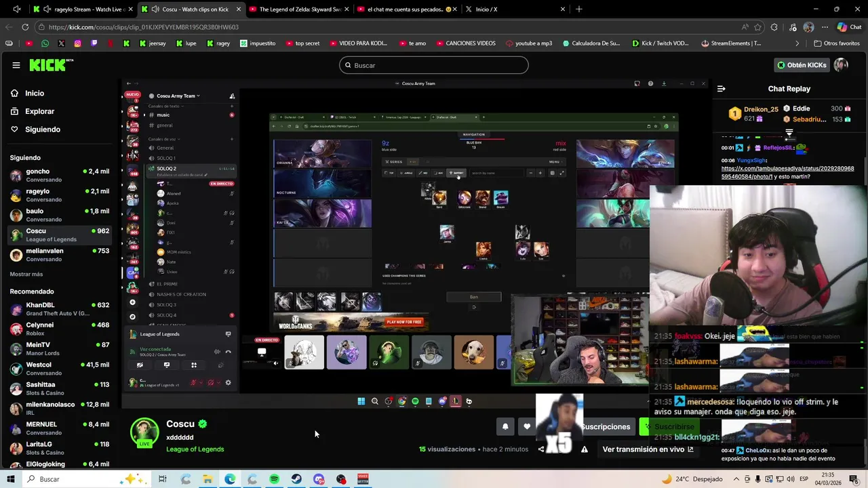Click the Suscripciones button

(x=607, y=426)
